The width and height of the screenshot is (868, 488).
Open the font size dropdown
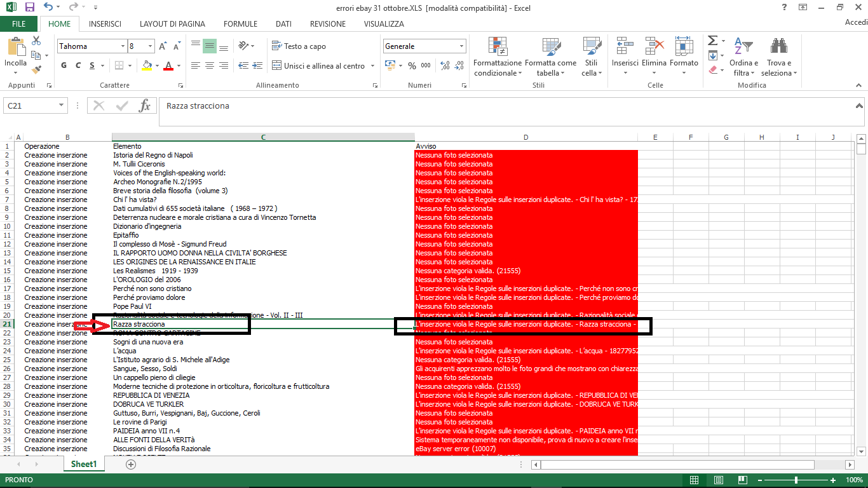151,46
